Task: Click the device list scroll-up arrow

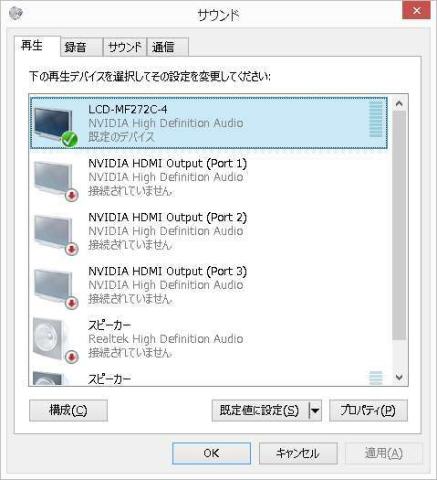Action: [399, 104]
